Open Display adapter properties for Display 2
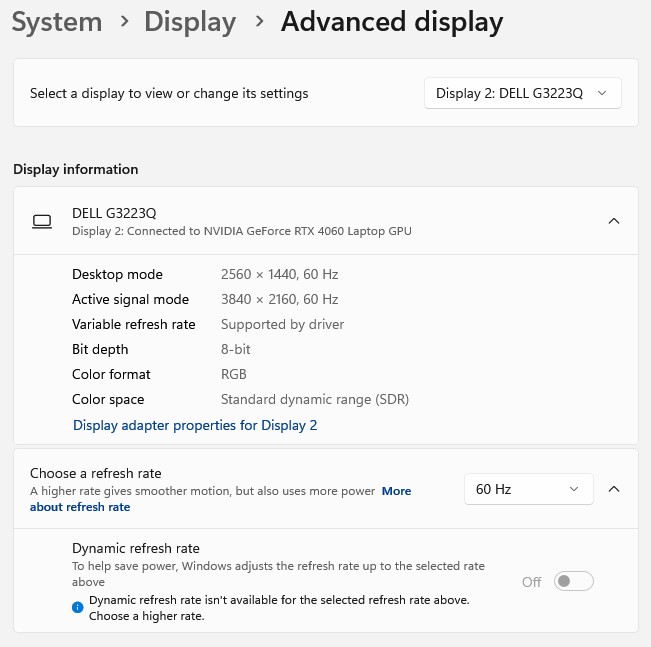The height and width of the screenshot is (647, 651). coord(195,425)
